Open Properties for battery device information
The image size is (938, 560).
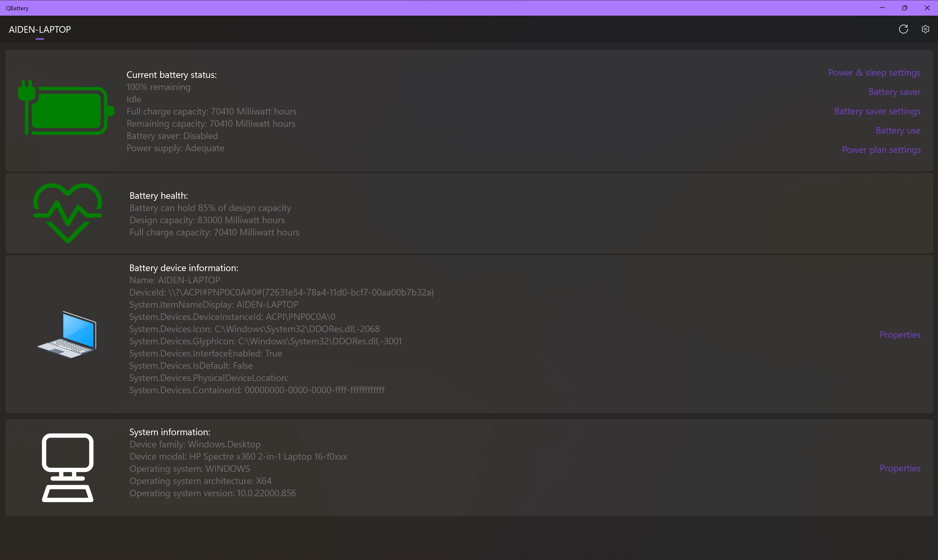(x=899, y=334)
